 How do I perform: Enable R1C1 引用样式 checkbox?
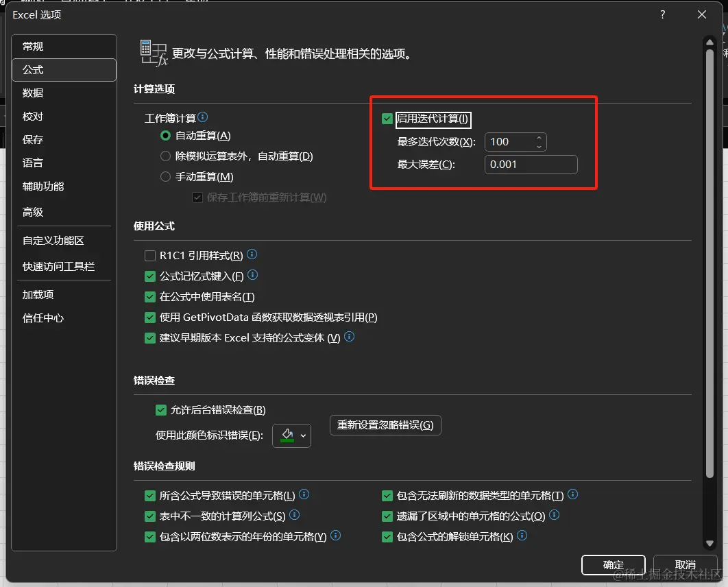click(150, 256)
